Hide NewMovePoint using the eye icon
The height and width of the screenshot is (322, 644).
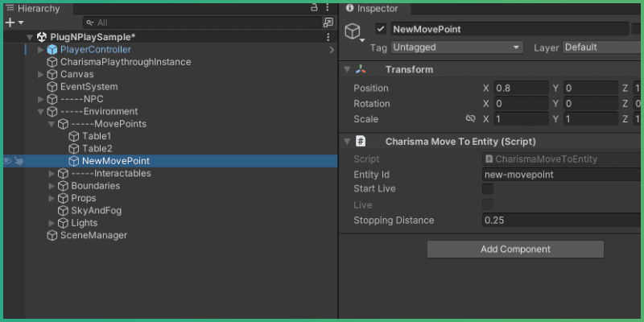click(x=8, y=161)
